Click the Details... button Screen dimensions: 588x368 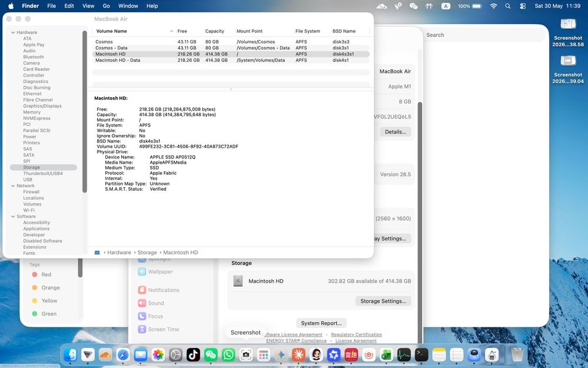tap(396, 132)
